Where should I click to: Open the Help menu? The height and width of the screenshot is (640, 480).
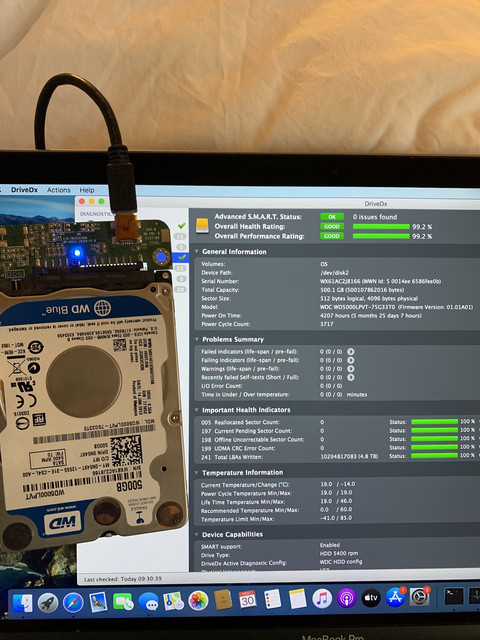(87, 190)
